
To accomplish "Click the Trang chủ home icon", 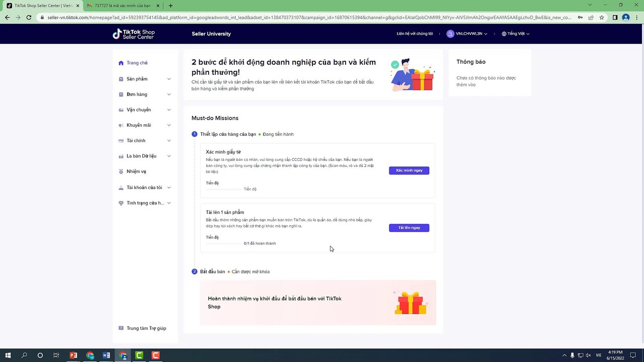I will (121, 63).
